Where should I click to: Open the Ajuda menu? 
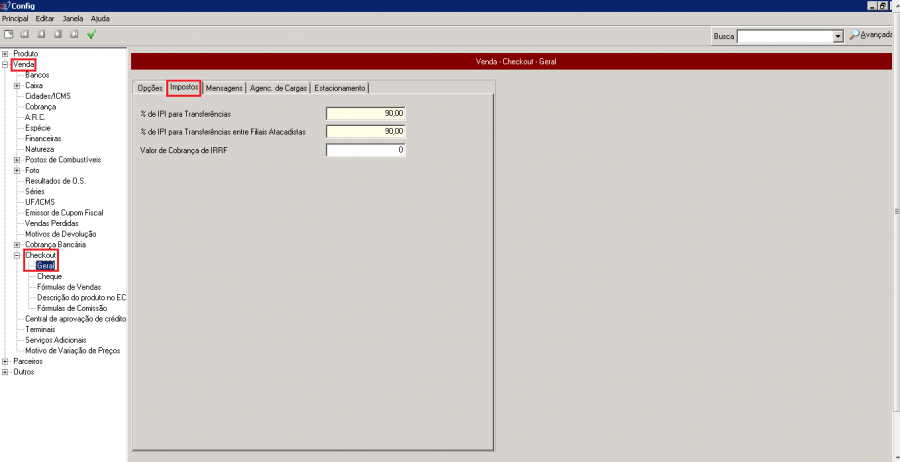(x=100, y=18)
